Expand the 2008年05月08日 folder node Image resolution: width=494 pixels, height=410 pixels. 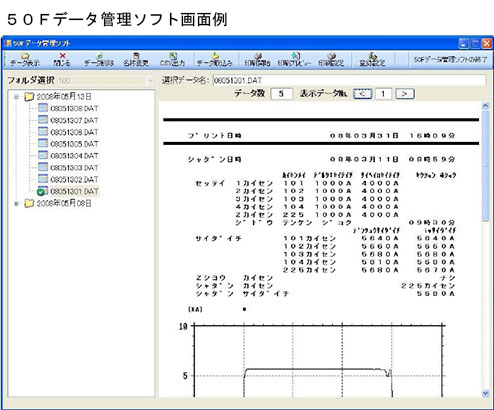(x=16, y=203)
